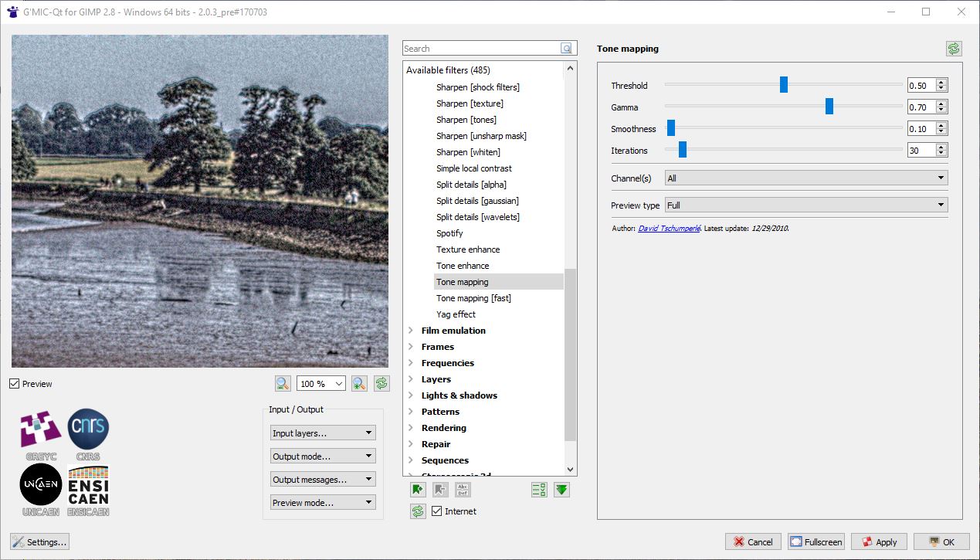Expand the Sequences category

click(x=411, y=460)
